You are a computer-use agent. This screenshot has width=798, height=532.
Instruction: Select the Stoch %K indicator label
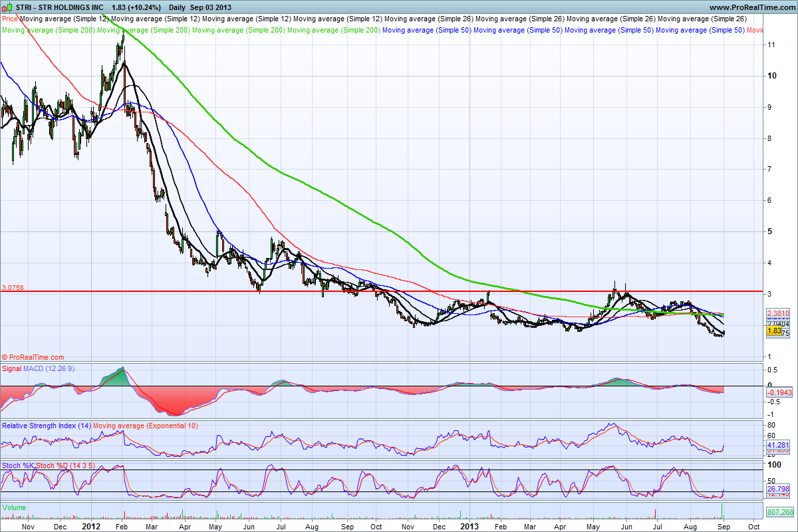pos(18,465)
